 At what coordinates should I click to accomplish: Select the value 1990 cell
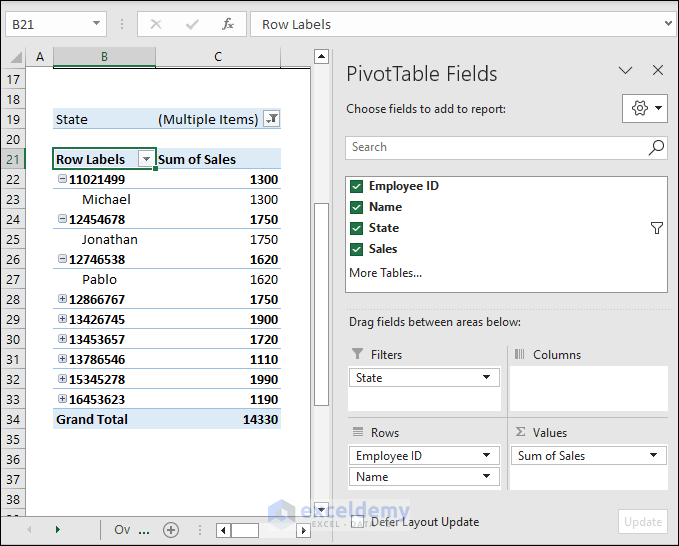point(218,379)
